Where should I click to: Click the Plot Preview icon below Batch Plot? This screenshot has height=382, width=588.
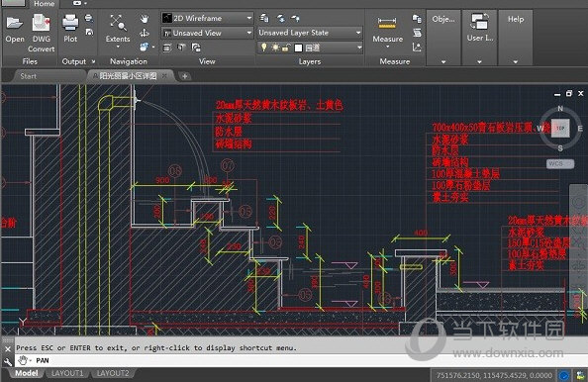pyautogui.click(x=89, y=33)
